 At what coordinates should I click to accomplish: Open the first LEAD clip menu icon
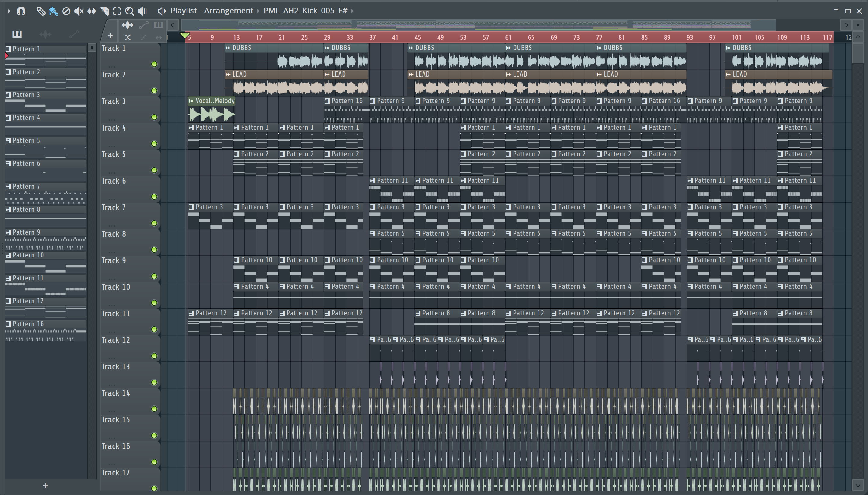point(228,74)
